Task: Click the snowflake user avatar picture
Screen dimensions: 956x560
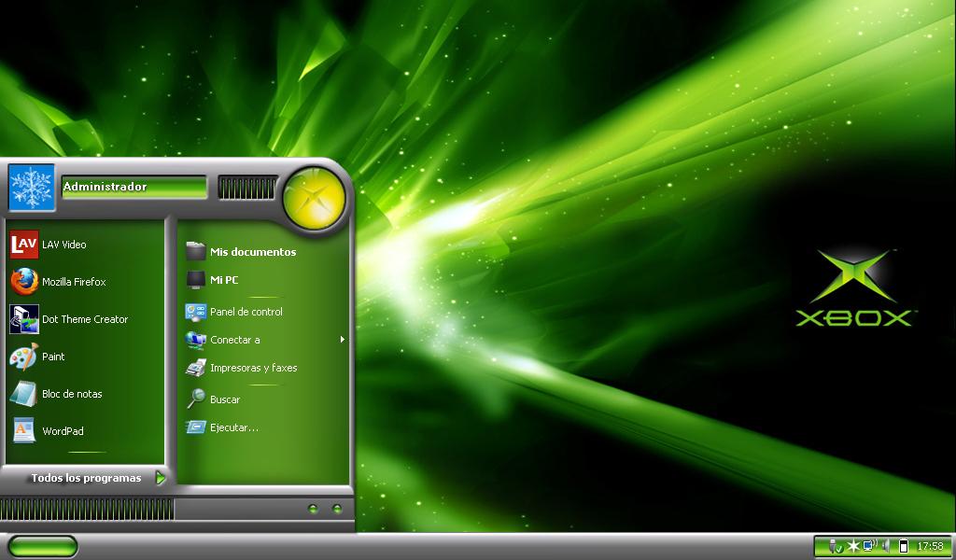Action: coord(31,188)
